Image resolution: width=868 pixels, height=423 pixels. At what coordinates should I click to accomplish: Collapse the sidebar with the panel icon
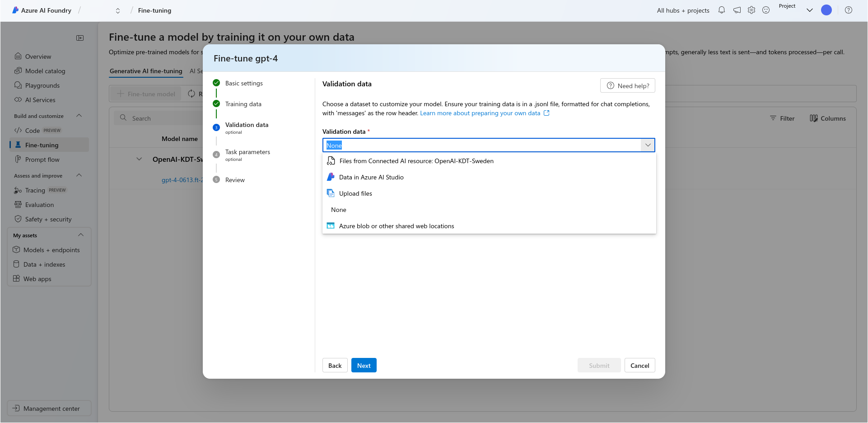coord(80,38)
